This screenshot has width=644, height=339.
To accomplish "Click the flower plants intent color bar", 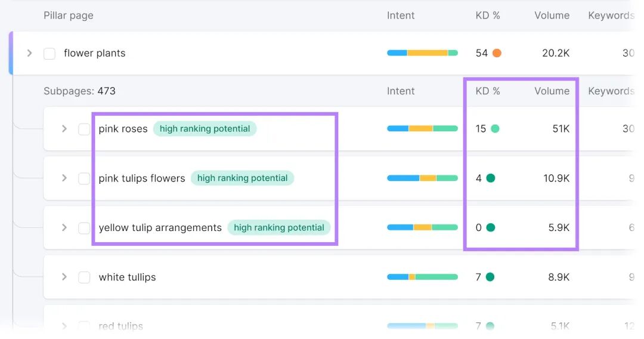I will [x=422, y=53].
